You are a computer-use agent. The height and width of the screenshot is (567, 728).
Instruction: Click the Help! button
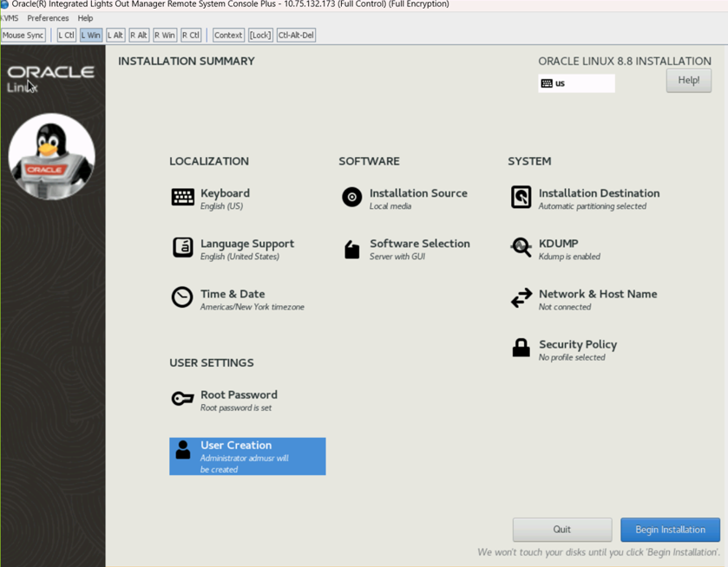point(689,81)
